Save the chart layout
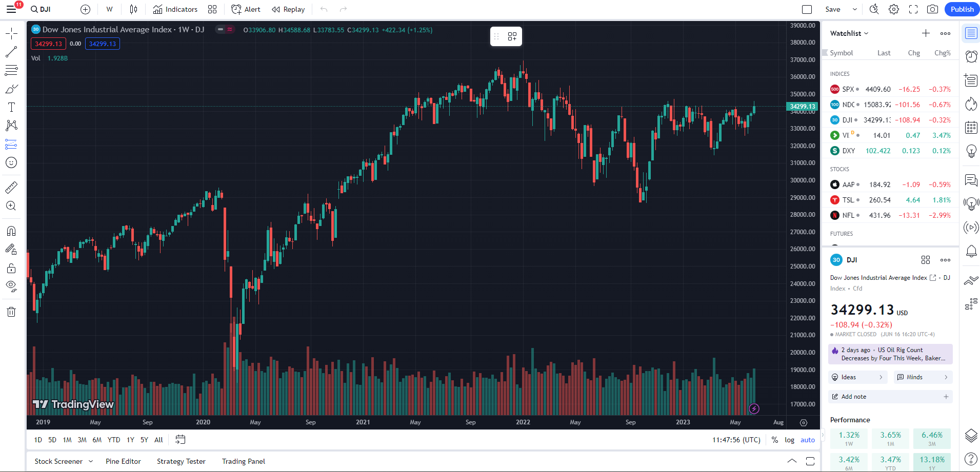 coord(833,9)
